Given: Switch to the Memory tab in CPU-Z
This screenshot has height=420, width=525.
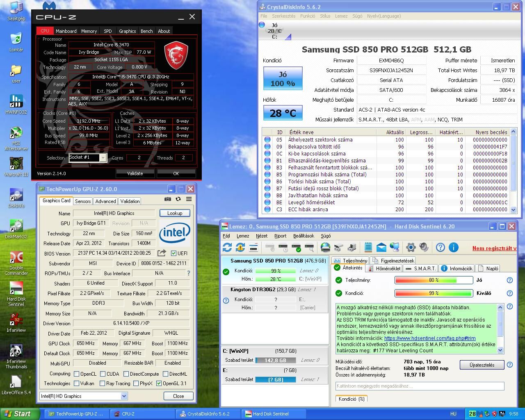Looking at the screenshot, I should tap(89, 31).
